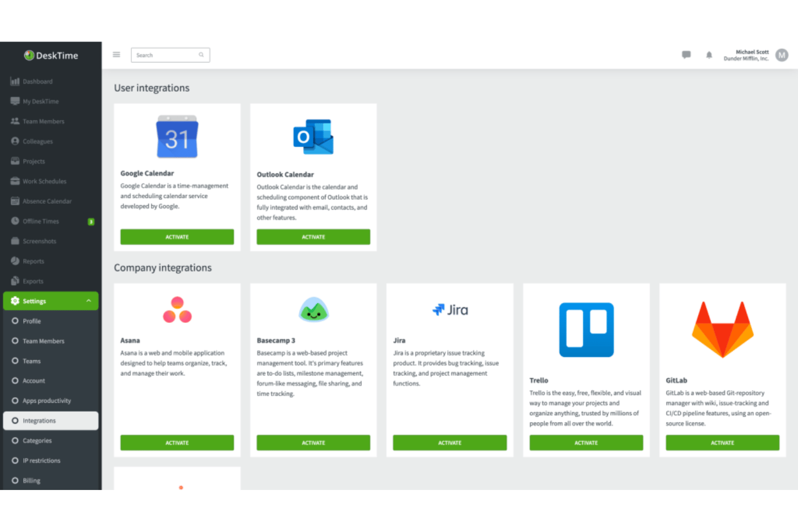Click the "User integrations" heading

tap(152, 88)
